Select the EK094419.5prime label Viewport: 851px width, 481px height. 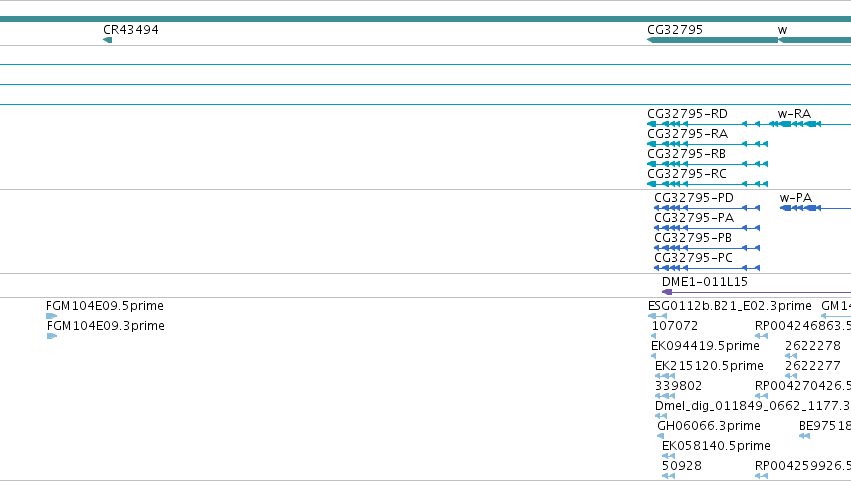pos(705,346)
